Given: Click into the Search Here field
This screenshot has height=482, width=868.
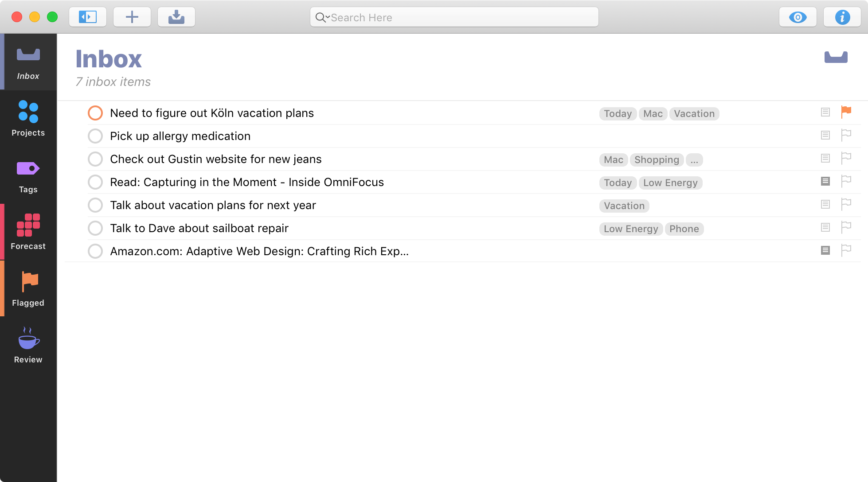Looking at the screenshot, I should (x=461, y=17).
